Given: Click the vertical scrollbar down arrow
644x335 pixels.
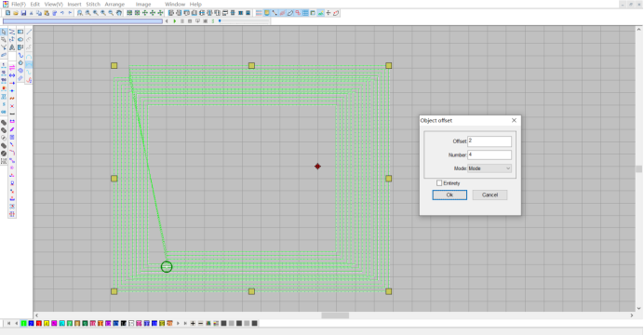Looking at the screenshot, I should [x=638, y=308].
